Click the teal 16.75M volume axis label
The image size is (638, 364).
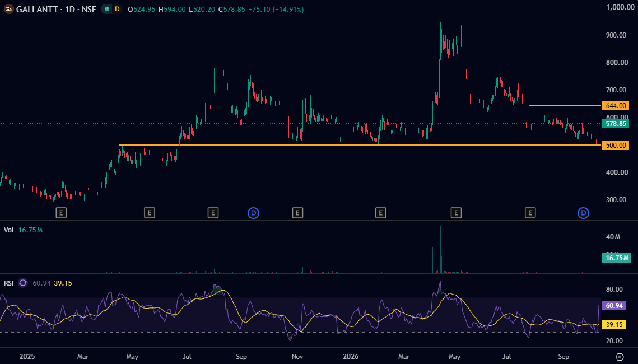[x=617, y=258]
